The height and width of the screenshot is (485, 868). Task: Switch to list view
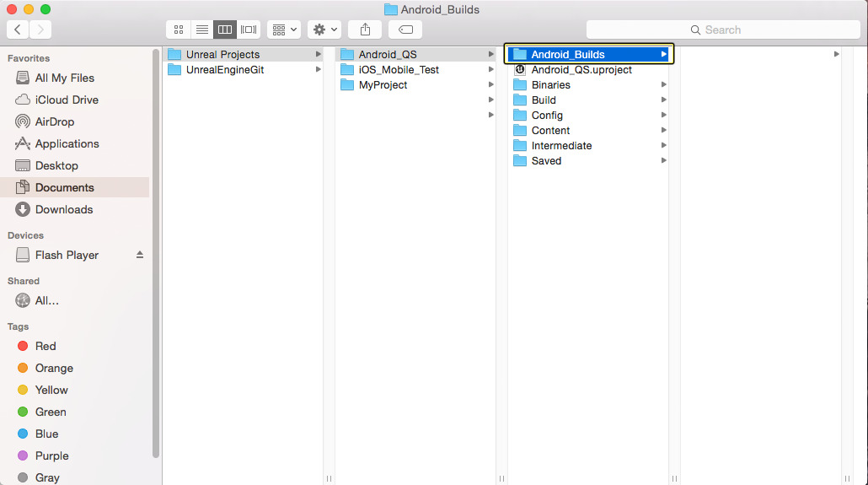tap(202, 30)
